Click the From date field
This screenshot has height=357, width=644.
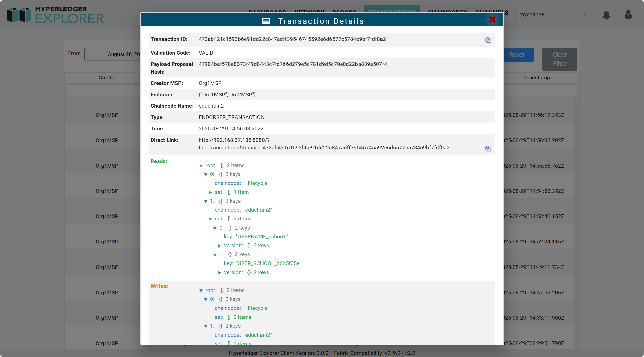coord(113,54)
